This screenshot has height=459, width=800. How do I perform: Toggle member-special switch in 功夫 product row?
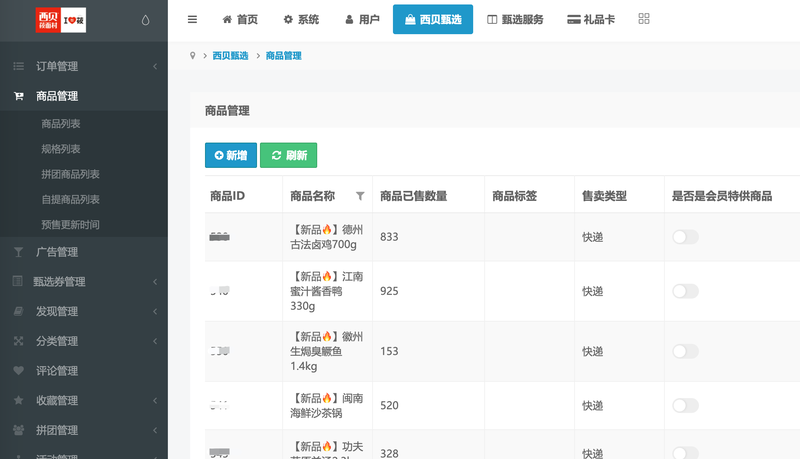point(685,453)
